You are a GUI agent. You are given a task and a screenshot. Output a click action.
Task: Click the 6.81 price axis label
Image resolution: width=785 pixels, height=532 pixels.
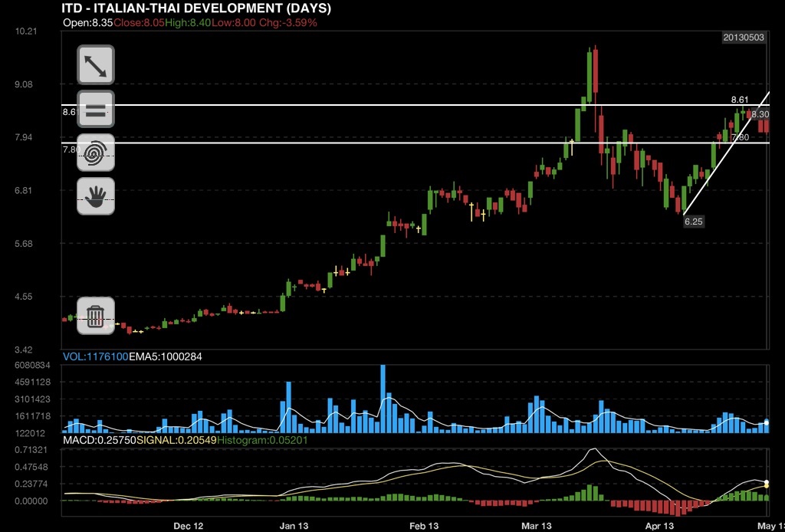coord(24,190)
